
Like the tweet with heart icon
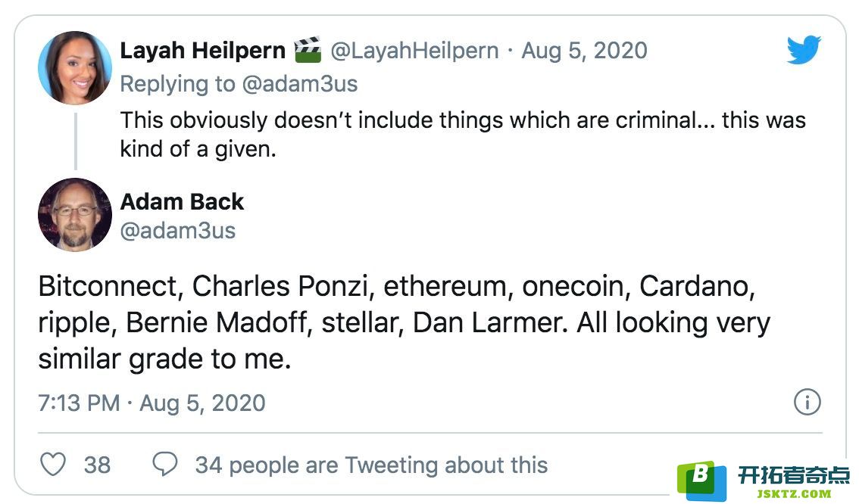(x=53, y=465)
